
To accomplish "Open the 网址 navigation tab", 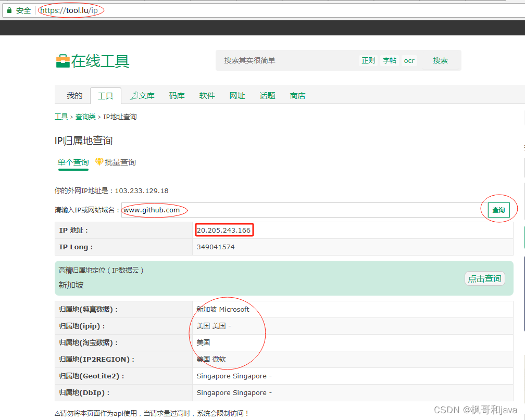I will (237, 96).
